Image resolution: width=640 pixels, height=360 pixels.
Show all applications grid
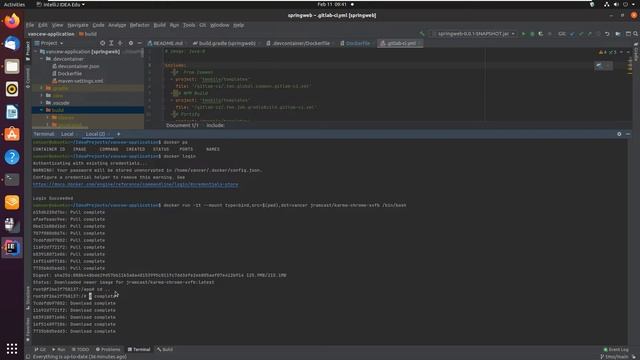click(x=12, y=348)
